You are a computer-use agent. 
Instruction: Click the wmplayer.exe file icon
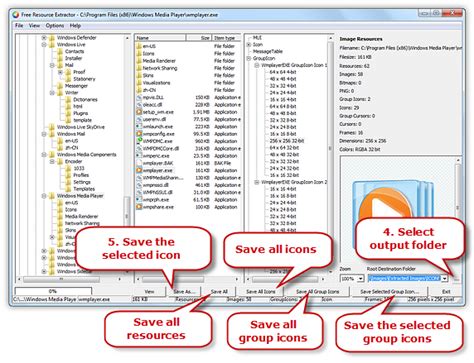[139, 170]
